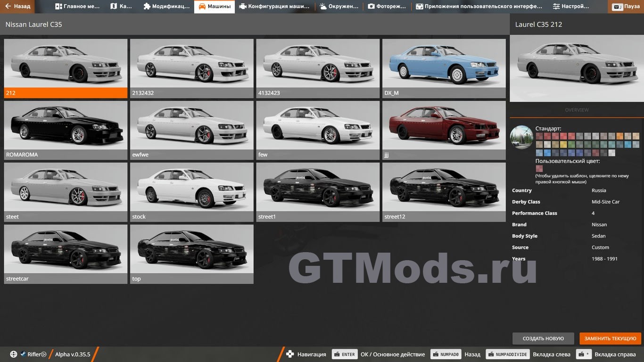
Task: Select the steet configuration thumbnail
Action: [66, 192]
